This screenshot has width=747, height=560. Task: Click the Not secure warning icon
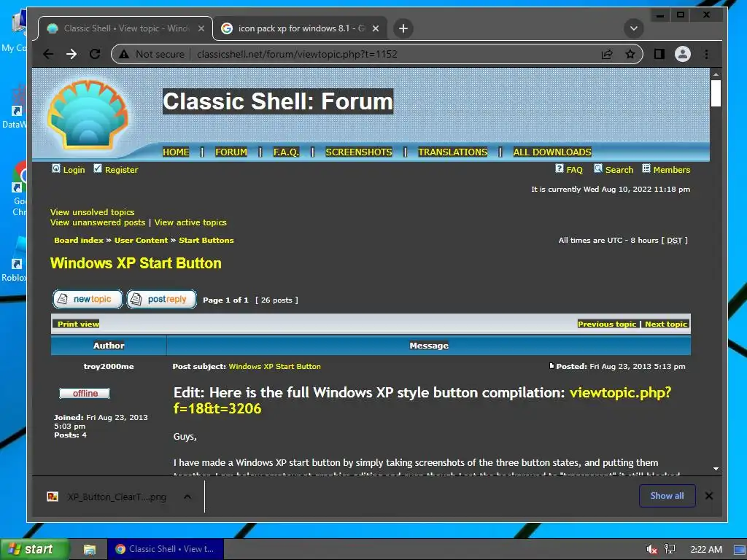124,54
